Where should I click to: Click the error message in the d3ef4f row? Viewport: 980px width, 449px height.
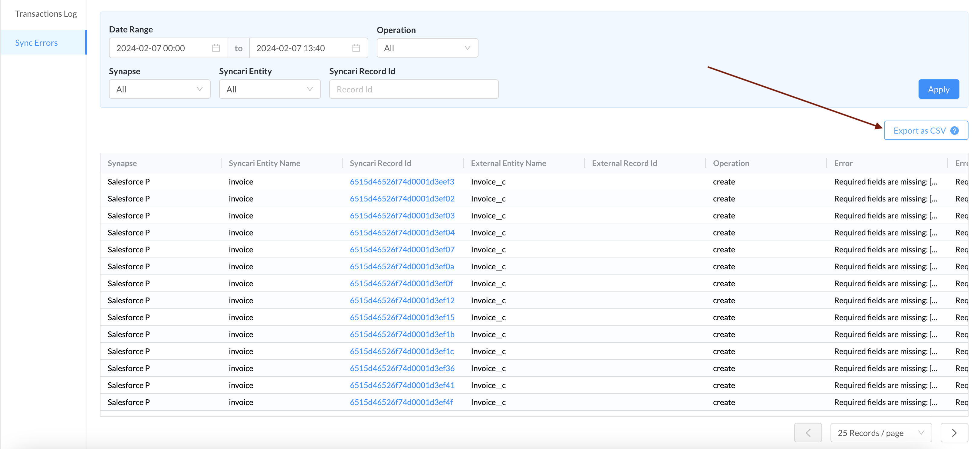[886, 402]
